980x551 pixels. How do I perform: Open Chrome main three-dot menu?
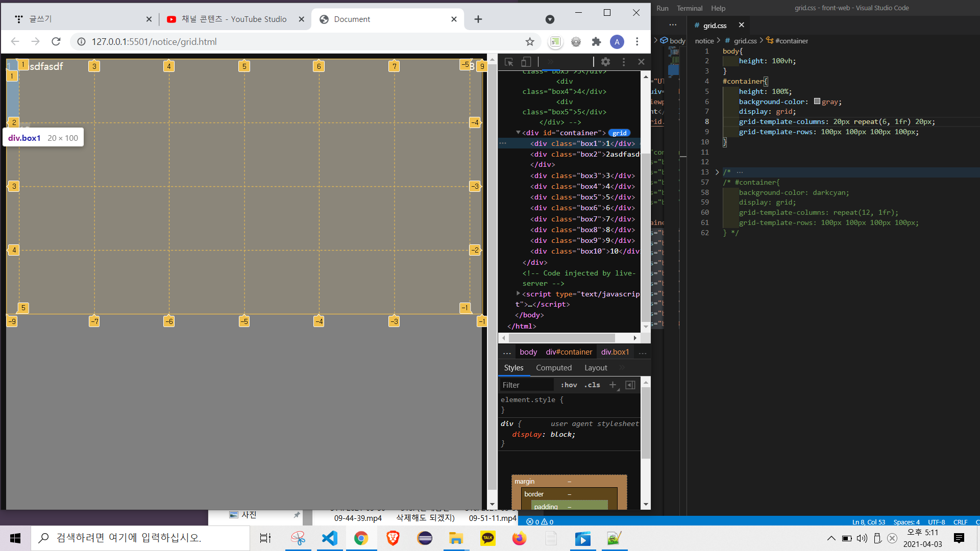[637, 42]
